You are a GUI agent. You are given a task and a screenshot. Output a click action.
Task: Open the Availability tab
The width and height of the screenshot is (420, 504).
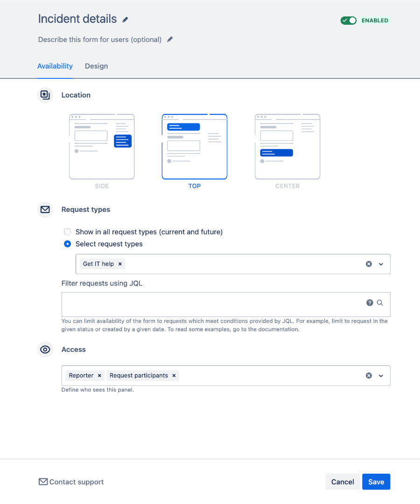coord(55,66)
